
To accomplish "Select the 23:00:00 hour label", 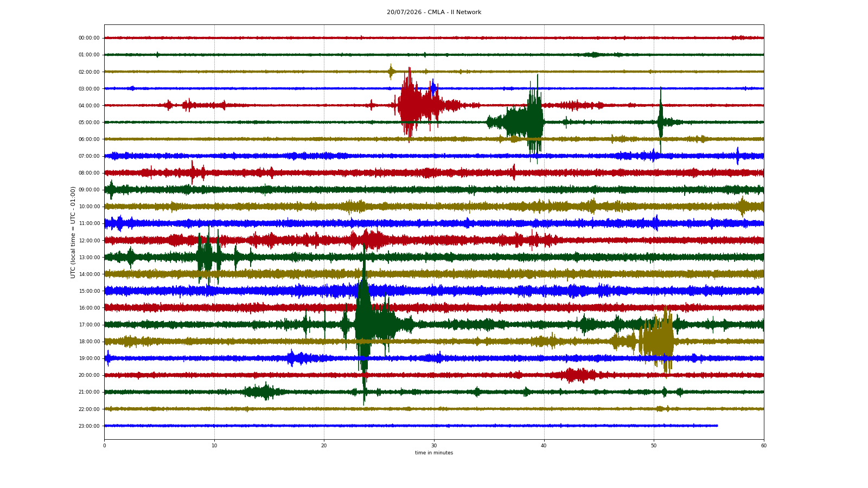I will tap(89, 426).
